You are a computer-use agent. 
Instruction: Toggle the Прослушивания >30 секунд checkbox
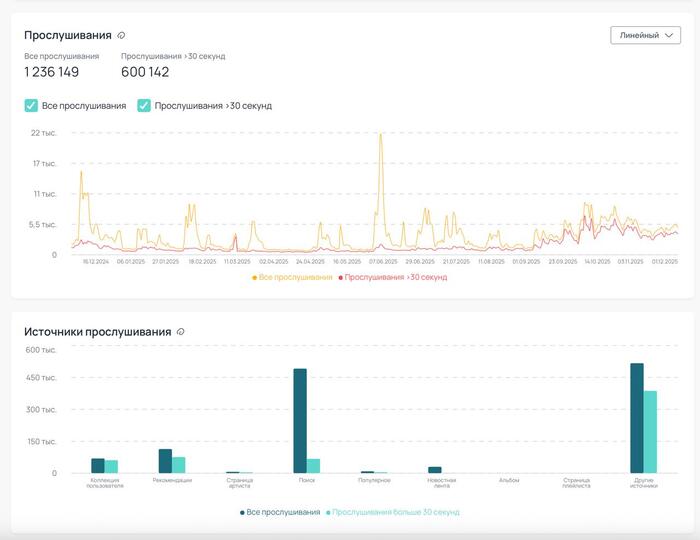pyautogui.click(x=144, y=105)
